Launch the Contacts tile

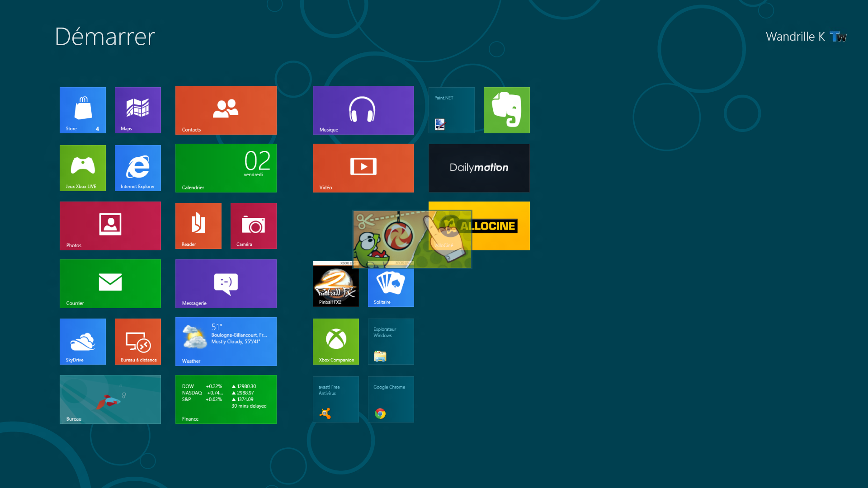tap(226, 110)
